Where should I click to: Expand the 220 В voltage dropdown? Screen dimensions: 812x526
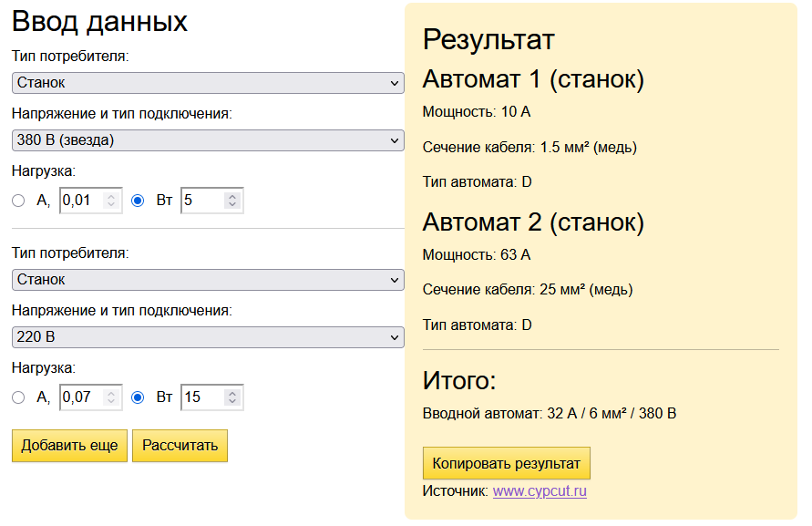[x=208, y=337]
